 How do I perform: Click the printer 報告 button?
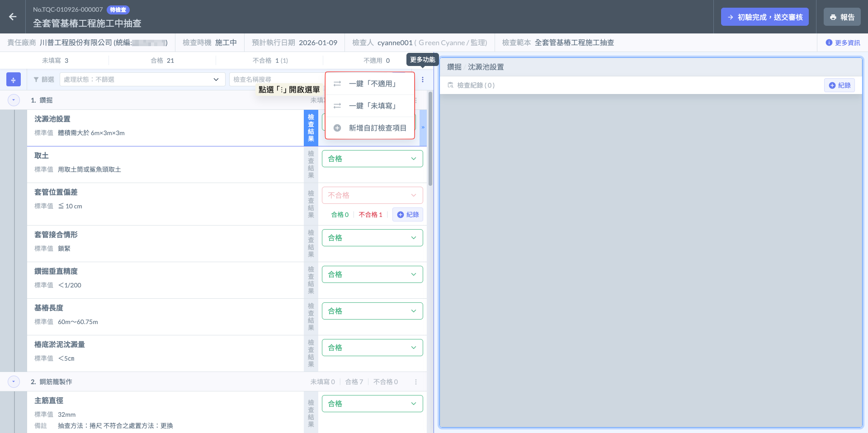(x=842, y=17)
